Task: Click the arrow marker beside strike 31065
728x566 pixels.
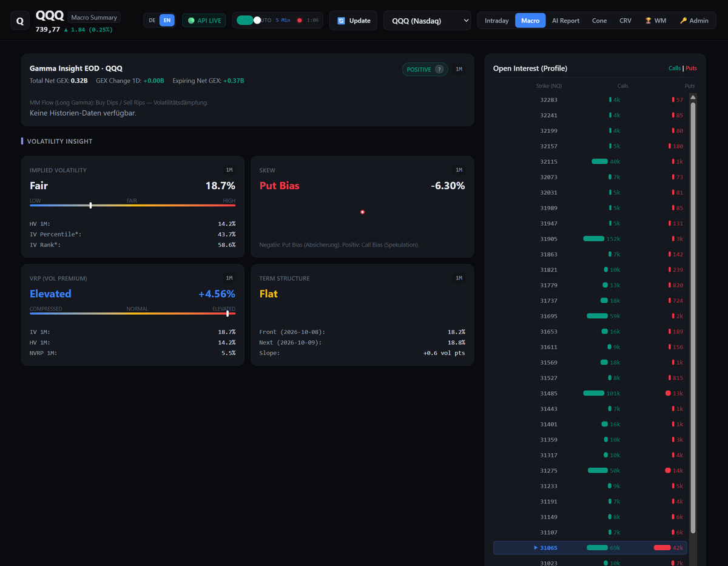Action: point(536,548)
